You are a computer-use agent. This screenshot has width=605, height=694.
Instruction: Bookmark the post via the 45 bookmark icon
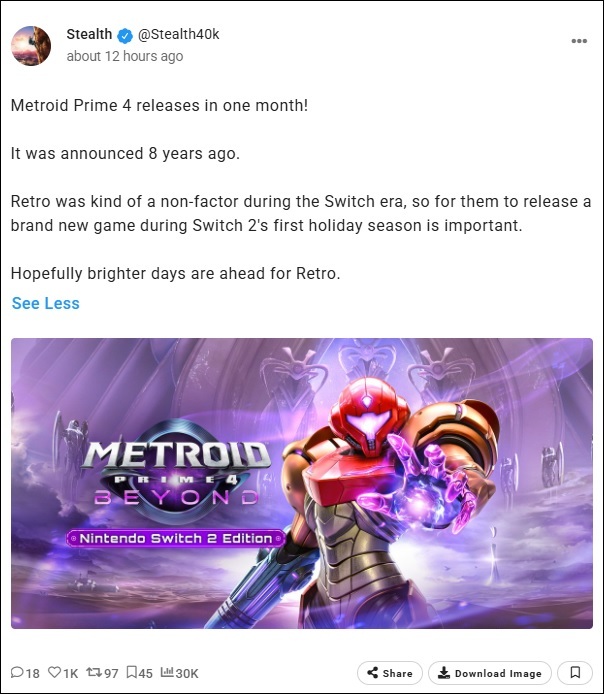pos(131,673)
